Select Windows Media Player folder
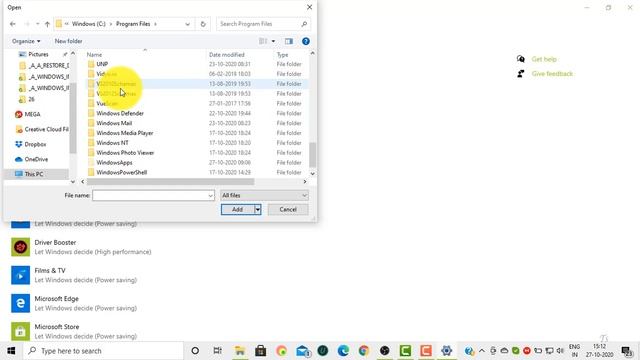The width and height of the screenshot is (640, 360). [124, 133]
